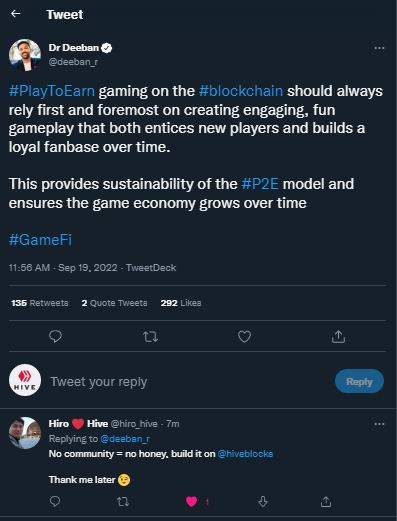Follow the #P2E hashtag link
Screen dimensions: 397x521
tap(260, 184)
